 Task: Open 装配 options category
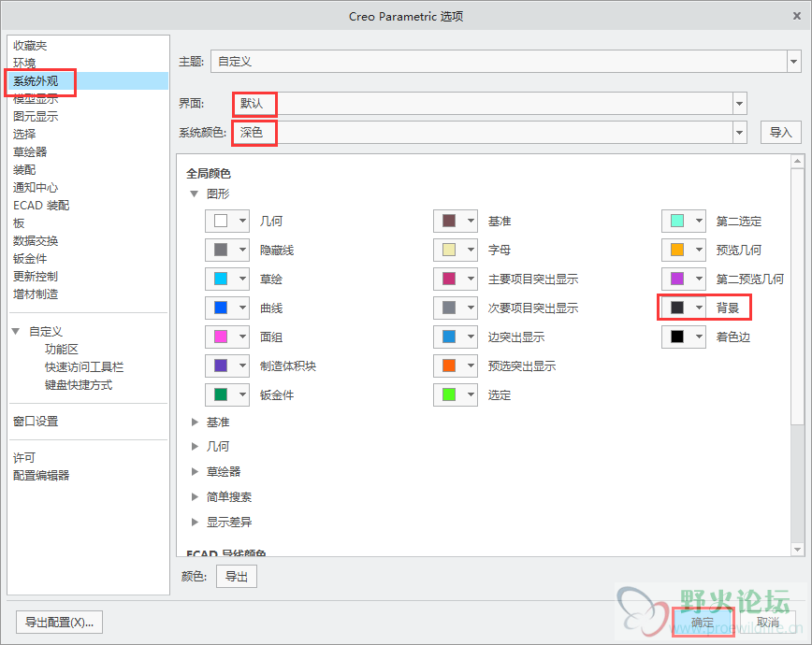[24, 170]
